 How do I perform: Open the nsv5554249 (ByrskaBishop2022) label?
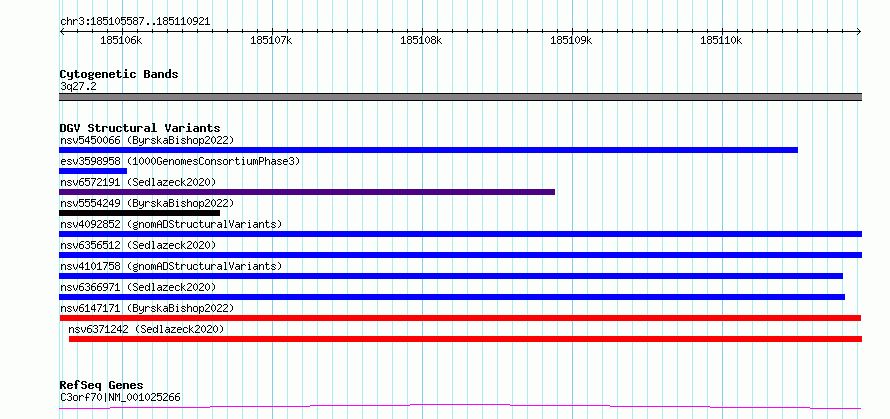[x=147, y=203]
